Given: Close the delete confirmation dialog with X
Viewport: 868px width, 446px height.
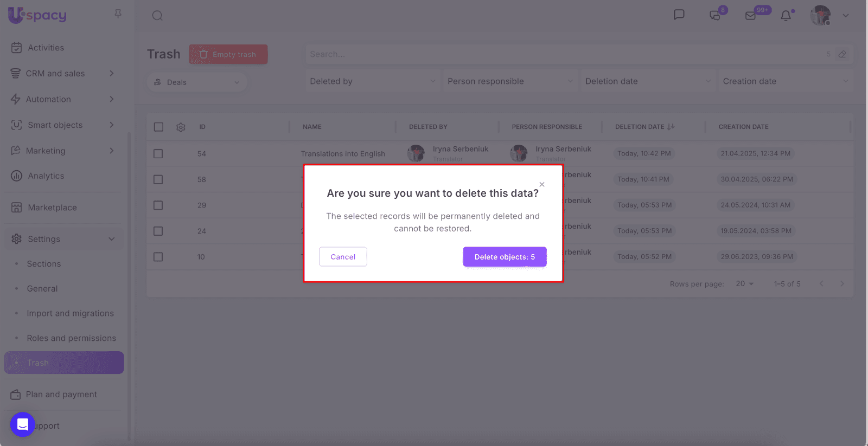Looking at the screenshot, I should click(x=541, y=185).
